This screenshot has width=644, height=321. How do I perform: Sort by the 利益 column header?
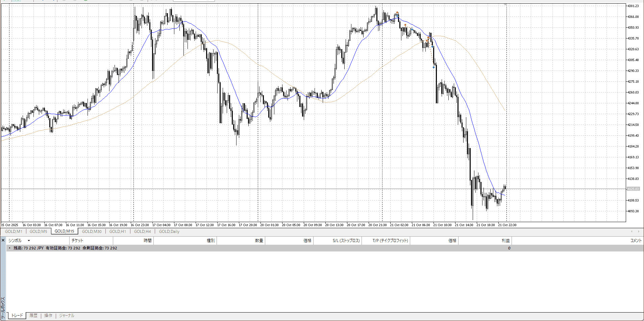(505, 241)
